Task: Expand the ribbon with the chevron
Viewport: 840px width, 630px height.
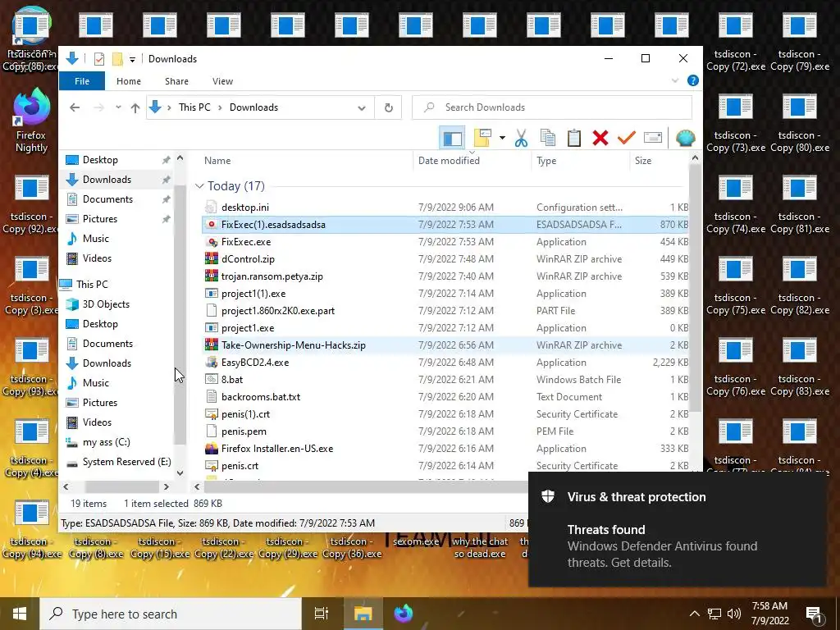Action: 675,81
